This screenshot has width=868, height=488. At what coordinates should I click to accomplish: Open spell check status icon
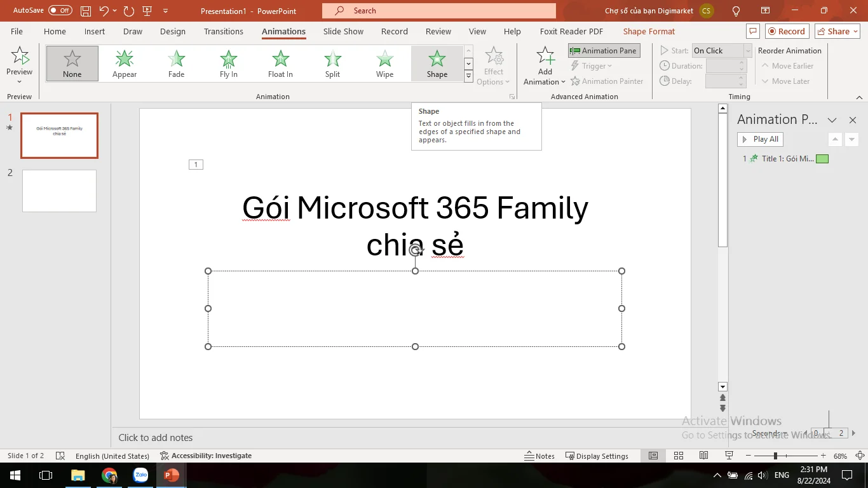click(x=60, y=456)
